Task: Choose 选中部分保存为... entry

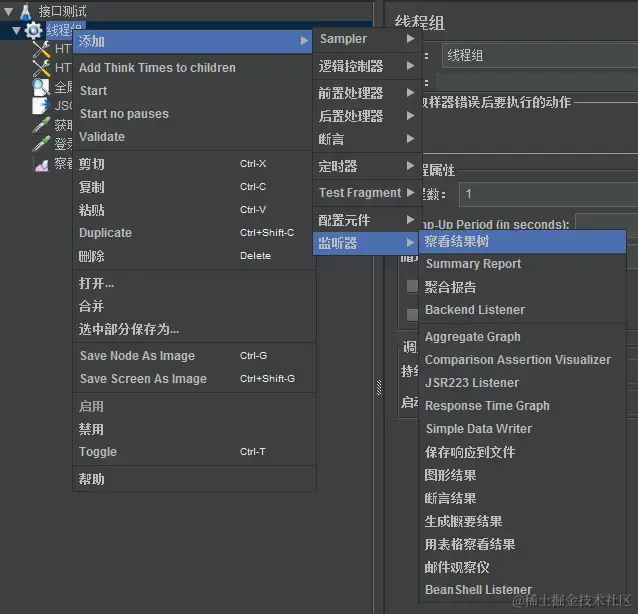Action: tap(194, 329)
